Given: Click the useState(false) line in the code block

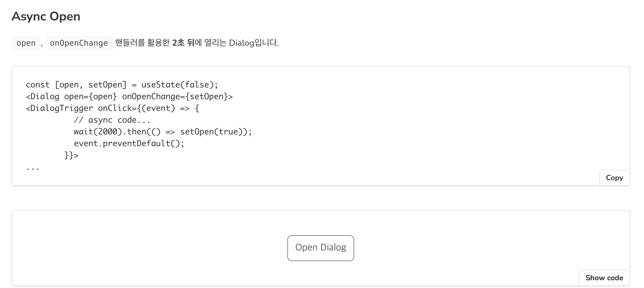Looking at the screenshot, I should click(122, 84).
